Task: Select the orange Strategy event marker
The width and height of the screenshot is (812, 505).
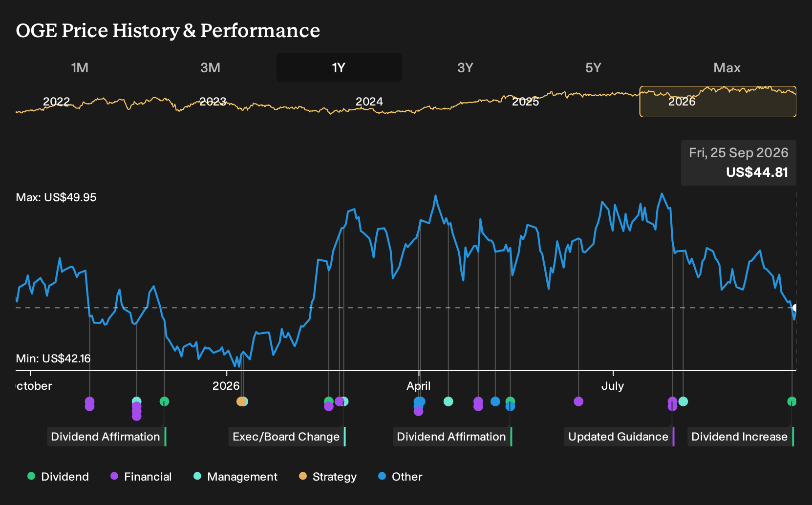Action: coord(241,401)
